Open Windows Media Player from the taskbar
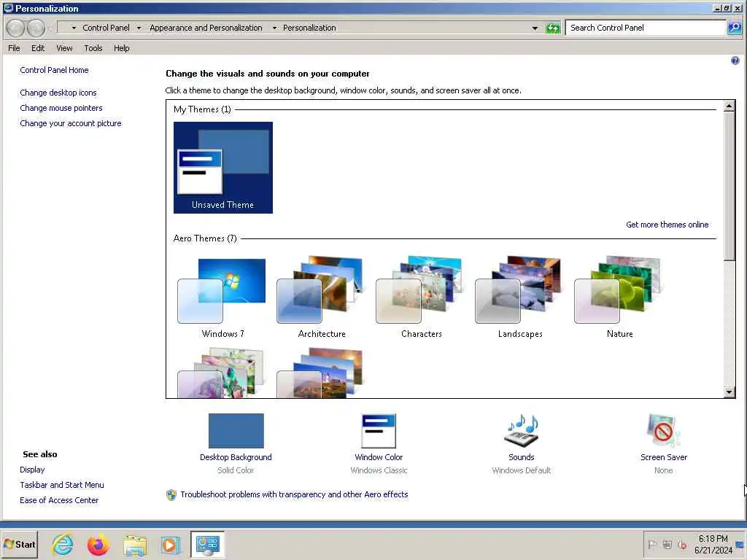 [x=169, y=545]
